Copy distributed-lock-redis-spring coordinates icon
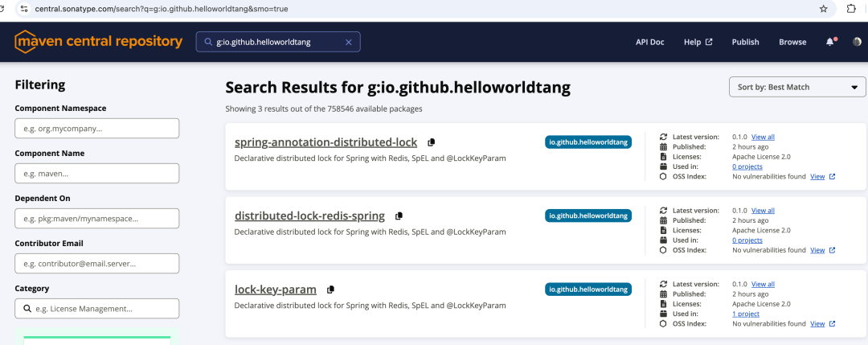Screen dimensions: 868x345 (399, 216)
